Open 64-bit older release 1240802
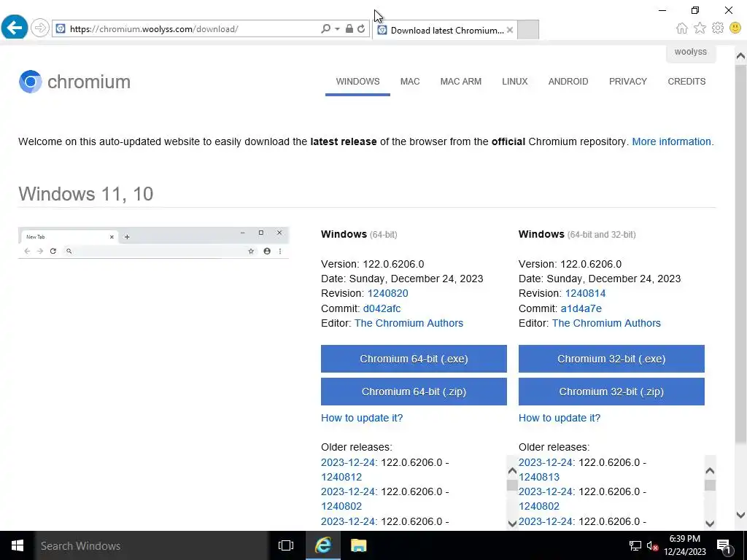 [x=341, y=506]
